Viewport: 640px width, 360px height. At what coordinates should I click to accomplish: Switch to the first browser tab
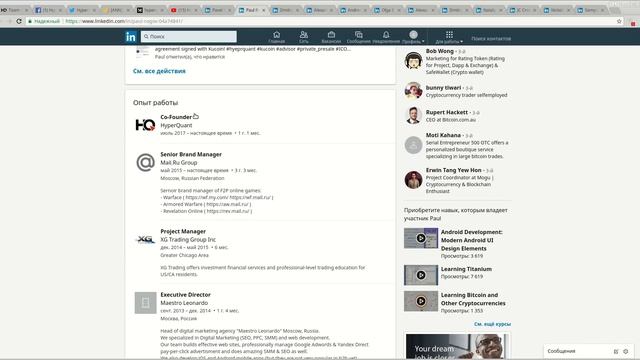click(14, 10)
